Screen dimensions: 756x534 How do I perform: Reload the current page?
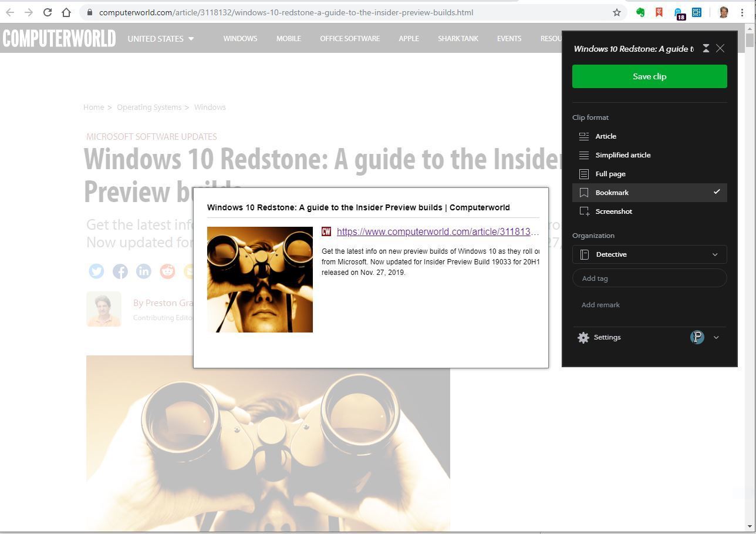48,12
